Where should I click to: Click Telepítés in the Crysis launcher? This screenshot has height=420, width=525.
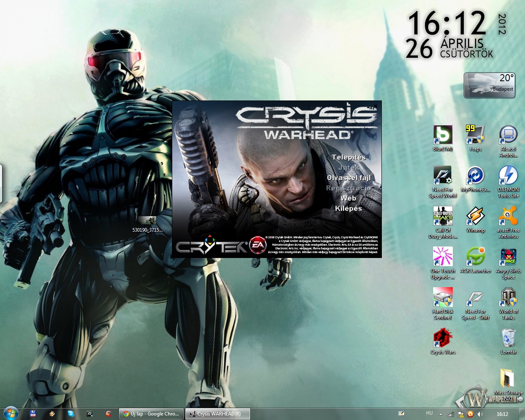pos(348,157)
